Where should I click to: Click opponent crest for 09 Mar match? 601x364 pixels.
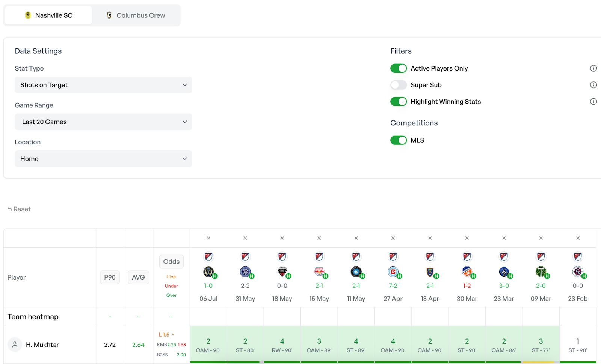click(x=541, y=271)
